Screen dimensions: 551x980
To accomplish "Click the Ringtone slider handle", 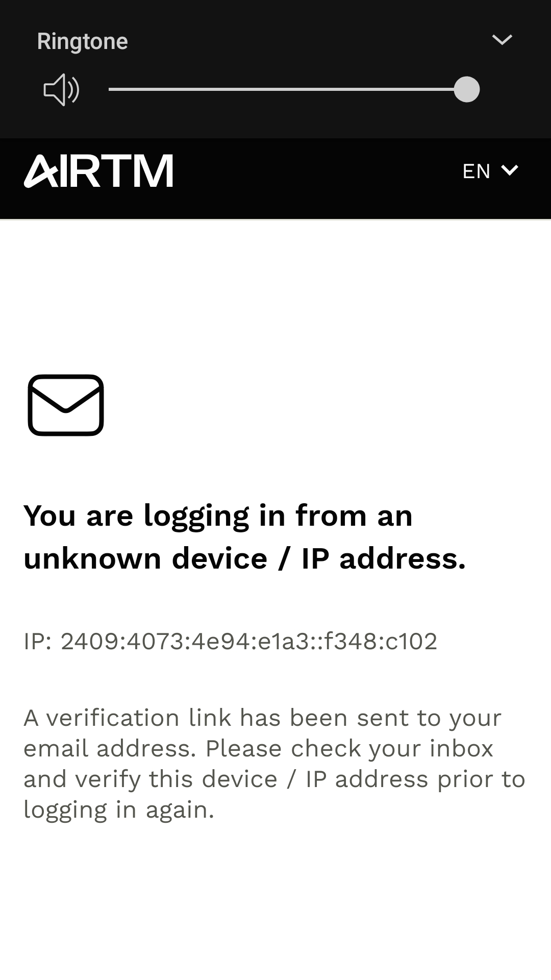I will coord(466,90).
